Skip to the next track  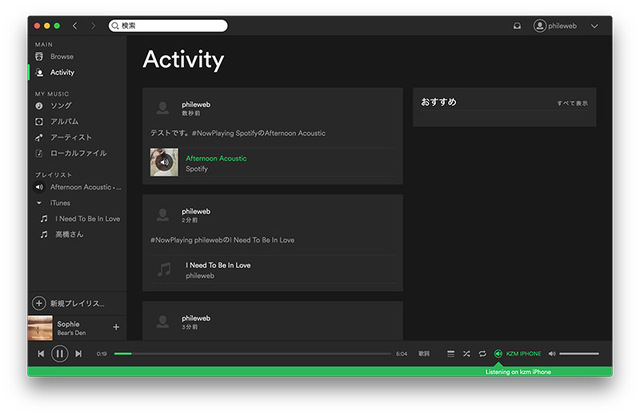tap(79, 353)
